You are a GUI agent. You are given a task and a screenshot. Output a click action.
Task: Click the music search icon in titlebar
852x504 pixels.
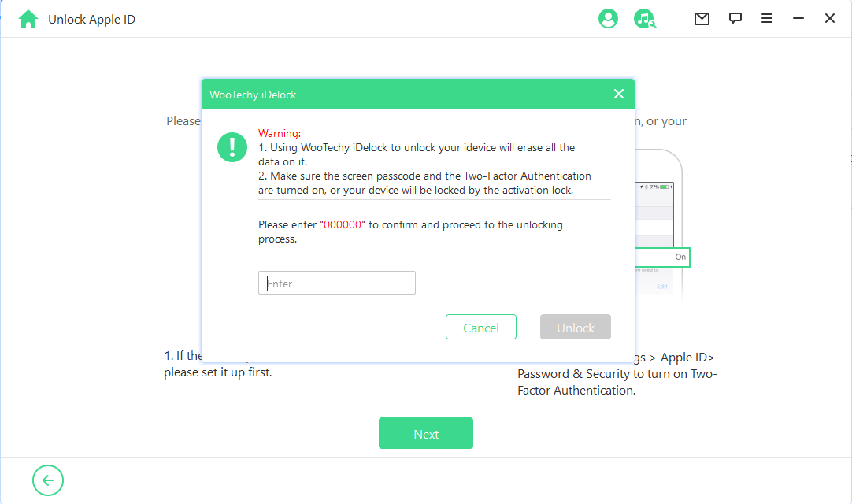[x=645, y=18]
